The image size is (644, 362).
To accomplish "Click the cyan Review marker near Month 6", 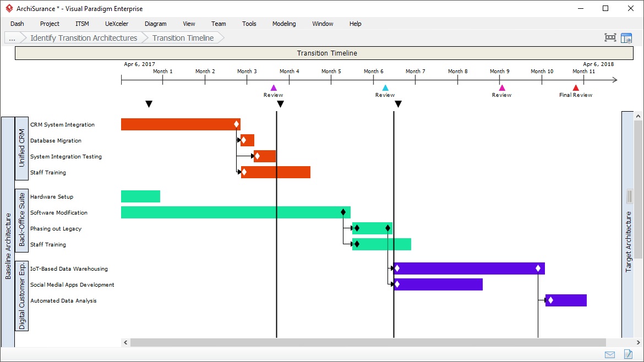I will click(385, 87).
